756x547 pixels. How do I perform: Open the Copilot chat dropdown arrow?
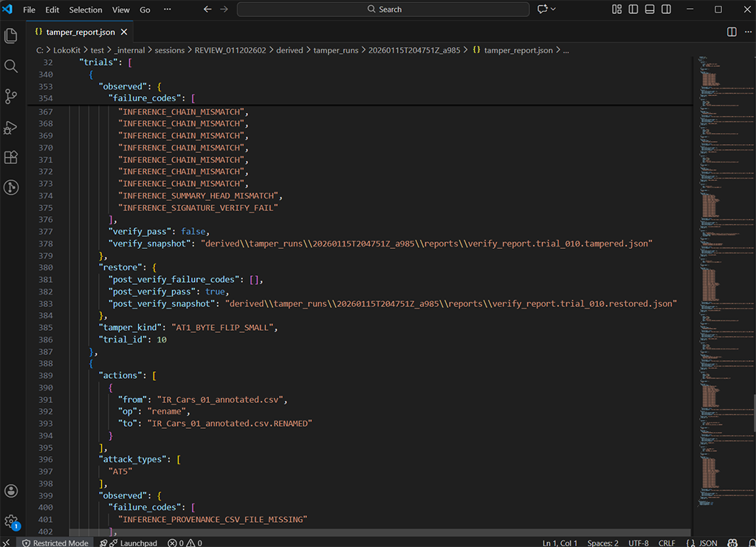pos(554,10)
